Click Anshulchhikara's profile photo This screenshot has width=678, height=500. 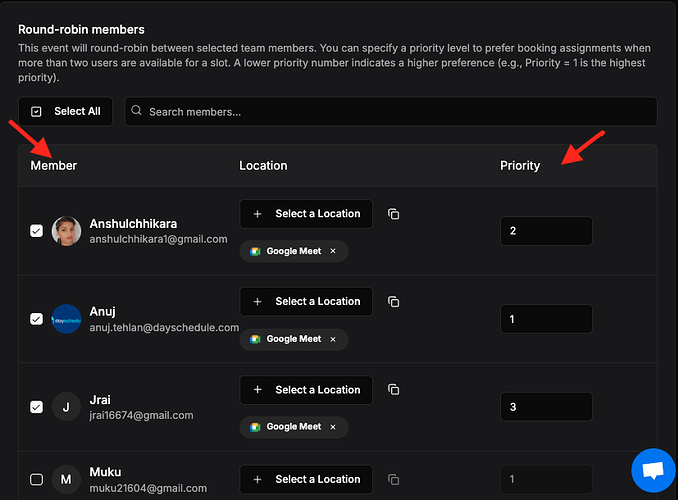pos(66,231)
